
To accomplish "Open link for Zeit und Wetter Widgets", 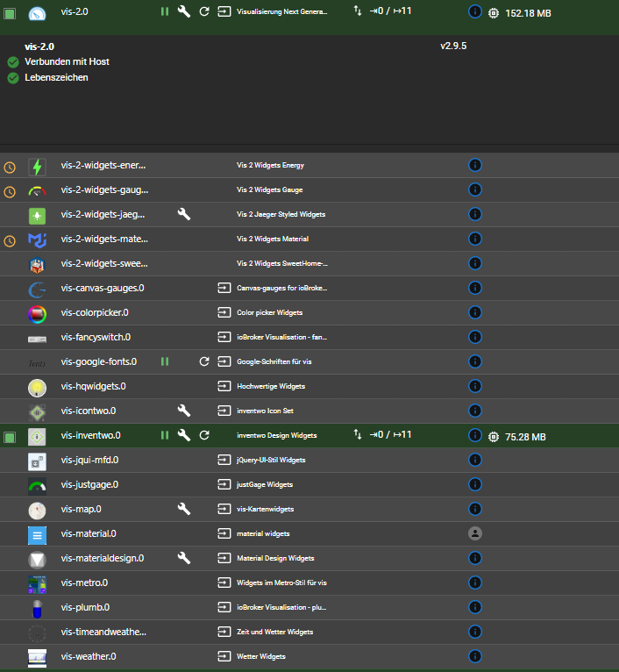I will tap(224, 632).
